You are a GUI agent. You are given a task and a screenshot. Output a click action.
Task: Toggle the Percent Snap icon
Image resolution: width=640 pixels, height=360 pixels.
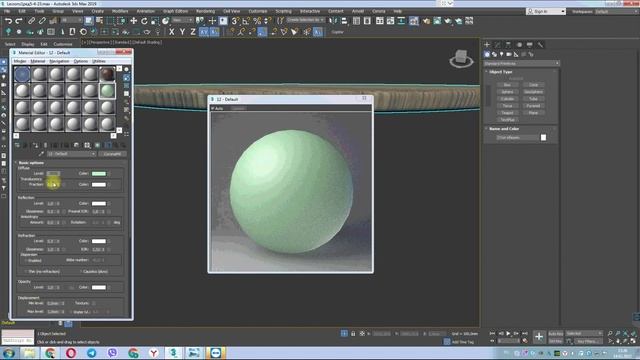(x=257, y=20)
